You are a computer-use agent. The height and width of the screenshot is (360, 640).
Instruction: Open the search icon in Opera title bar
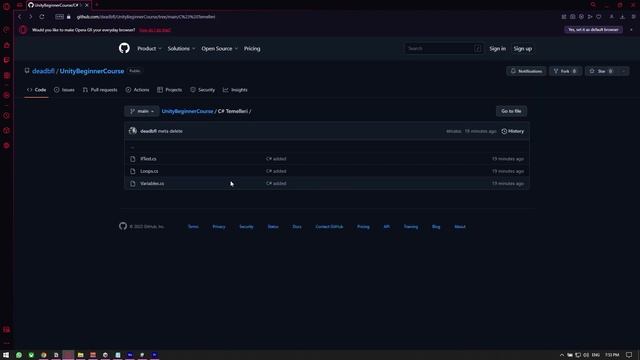[593, 5]
